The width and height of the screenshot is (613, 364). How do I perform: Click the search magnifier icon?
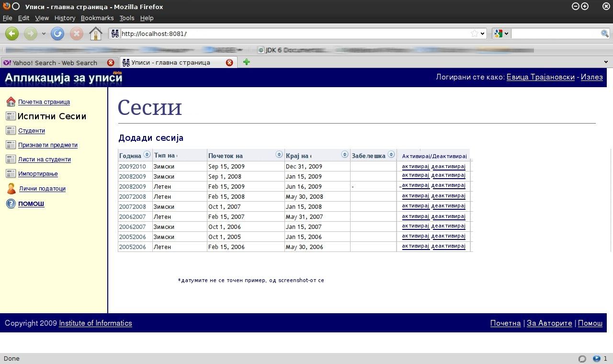pyautogui.click(x=605, y=34)
